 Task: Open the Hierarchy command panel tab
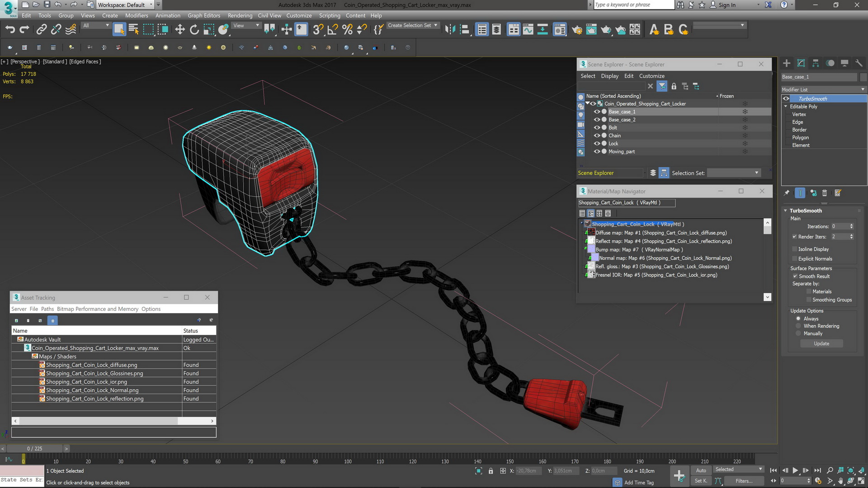coord(816,63)
